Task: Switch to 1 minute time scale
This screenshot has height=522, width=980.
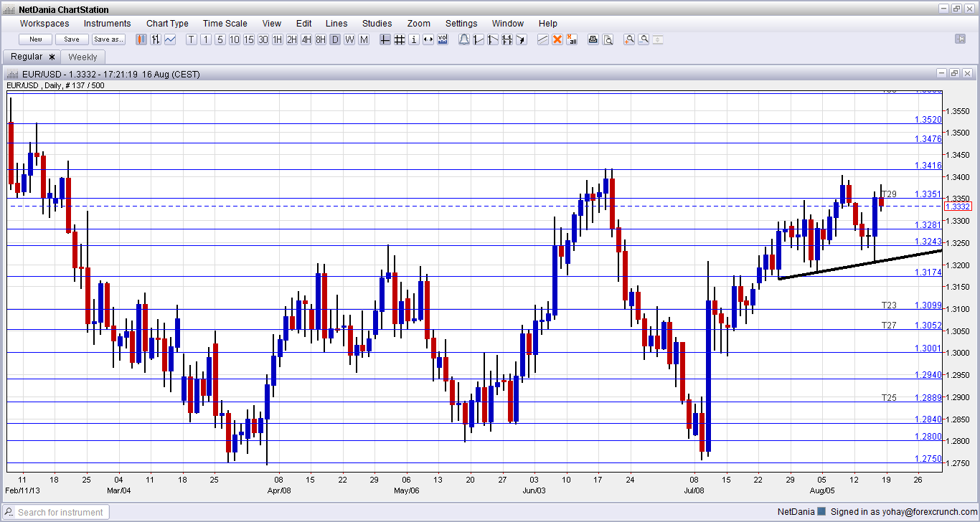Action: click(206, 39)
